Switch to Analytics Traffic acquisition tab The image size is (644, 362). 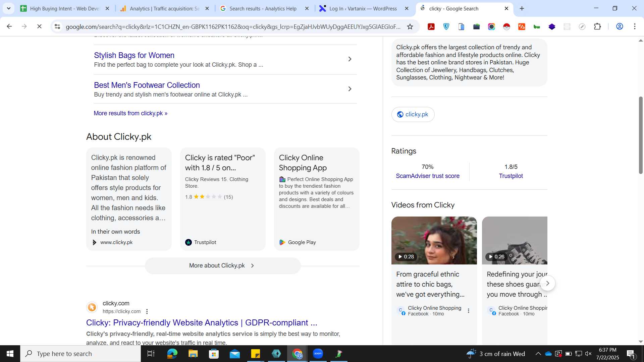pyautogui.click(x=165, y=8)
